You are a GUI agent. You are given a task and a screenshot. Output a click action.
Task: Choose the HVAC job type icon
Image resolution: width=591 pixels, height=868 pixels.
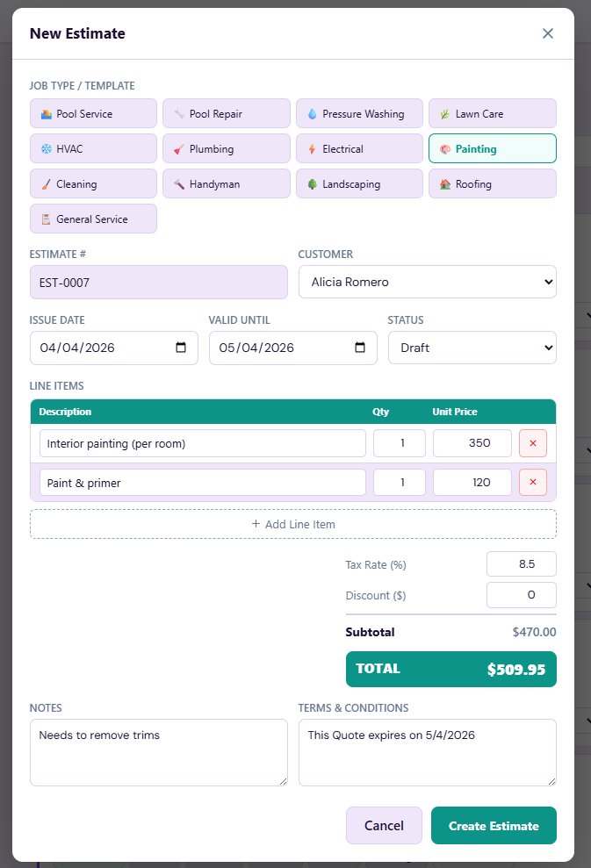(x=47, y=148)
